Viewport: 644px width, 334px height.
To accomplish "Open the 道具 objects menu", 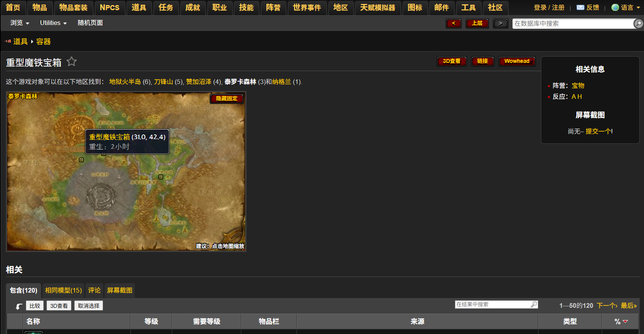I will click(139, 7).
